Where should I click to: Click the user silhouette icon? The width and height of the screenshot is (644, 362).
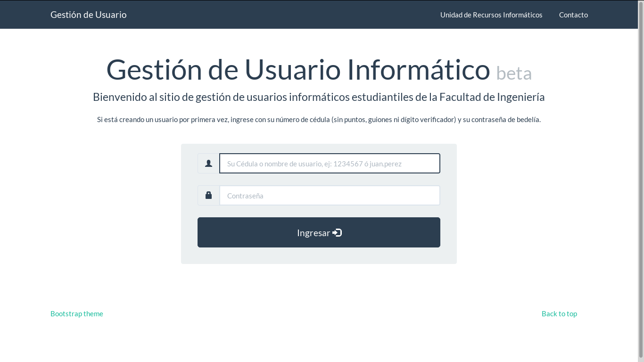(x=208, y=164)
